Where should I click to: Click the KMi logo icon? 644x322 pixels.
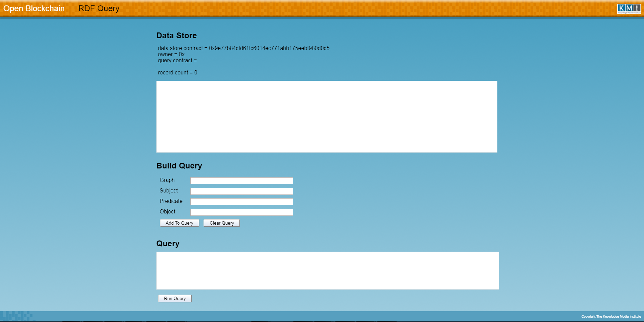[x=629, y=8]
